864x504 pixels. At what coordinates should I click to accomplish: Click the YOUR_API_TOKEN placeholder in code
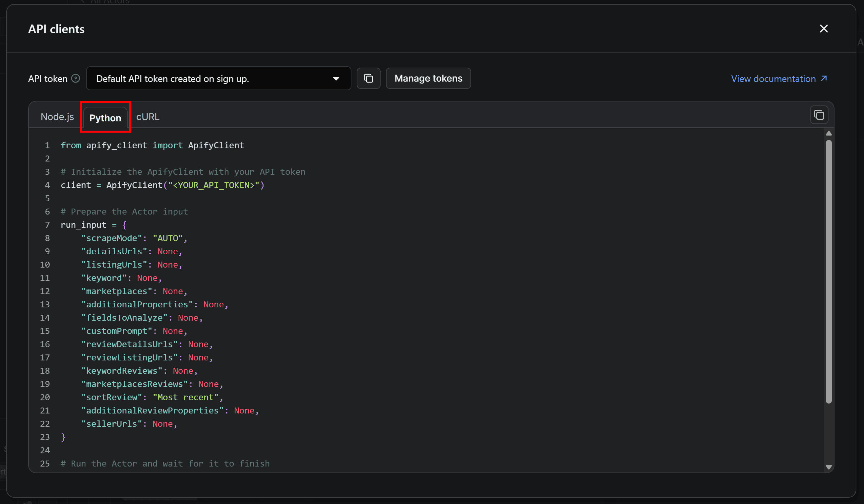pos(213,185)
